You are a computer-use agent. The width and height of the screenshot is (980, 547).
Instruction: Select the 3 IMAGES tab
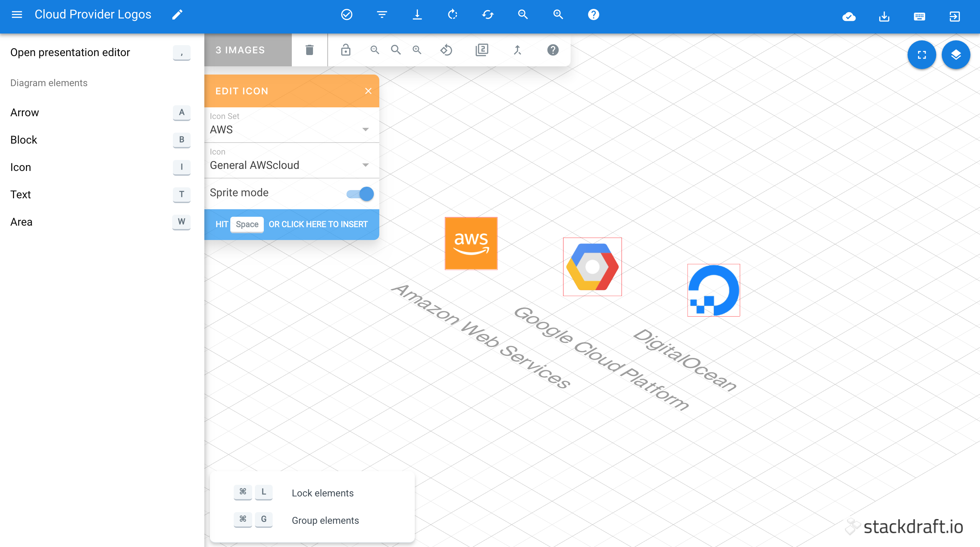[240, 50]
